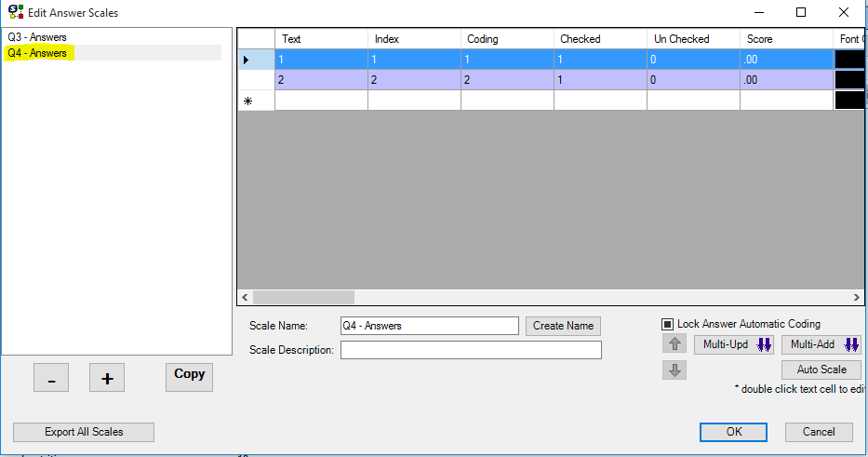Click the Text column header
The height and width of the screenshot is (457, 868).
pos(321,39)
